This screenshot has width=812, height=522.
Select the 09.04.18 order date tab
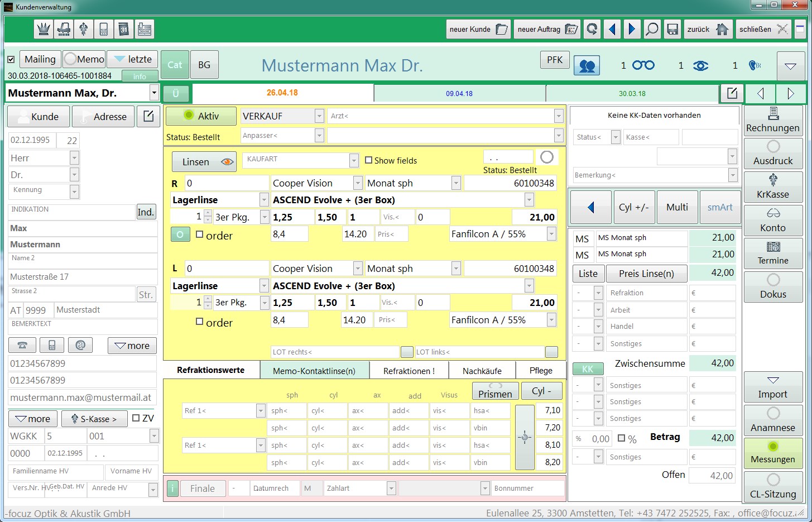click(459, 94)
